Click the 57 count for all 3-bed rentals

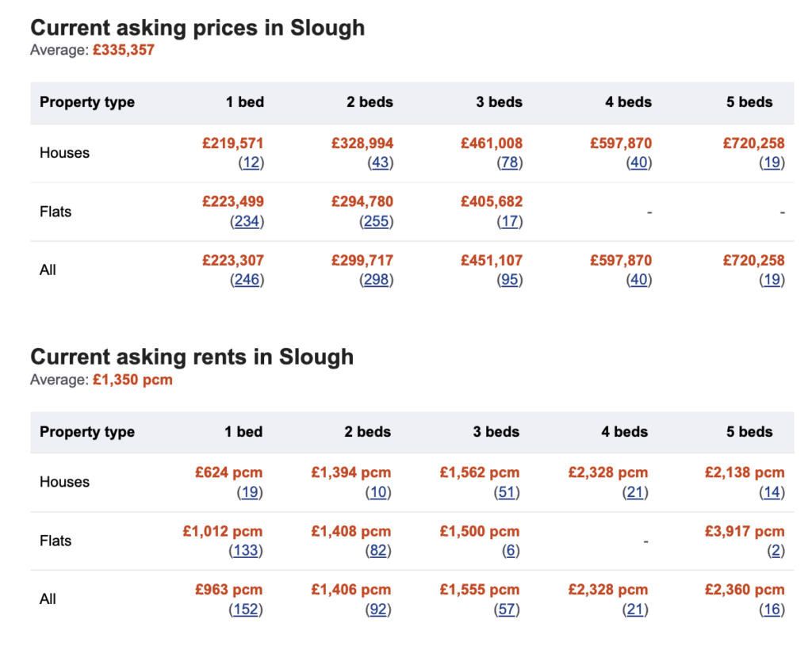507,609
